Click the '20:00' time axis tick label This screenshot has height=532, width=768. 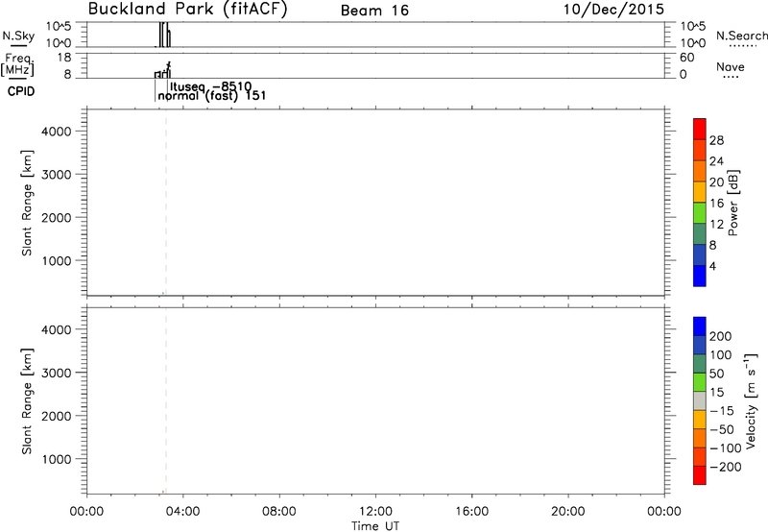(x=568, y=512)
